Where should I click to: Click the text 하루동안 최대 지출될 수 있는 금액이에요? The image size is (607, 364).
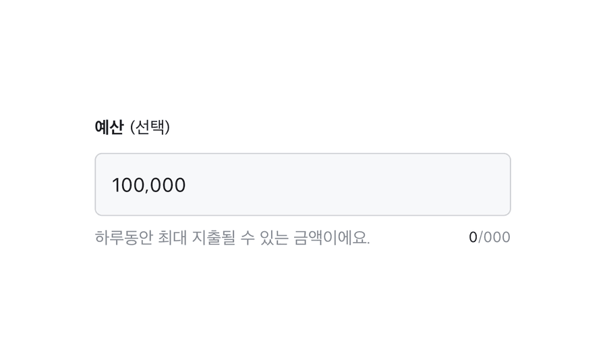click(232, 238)
